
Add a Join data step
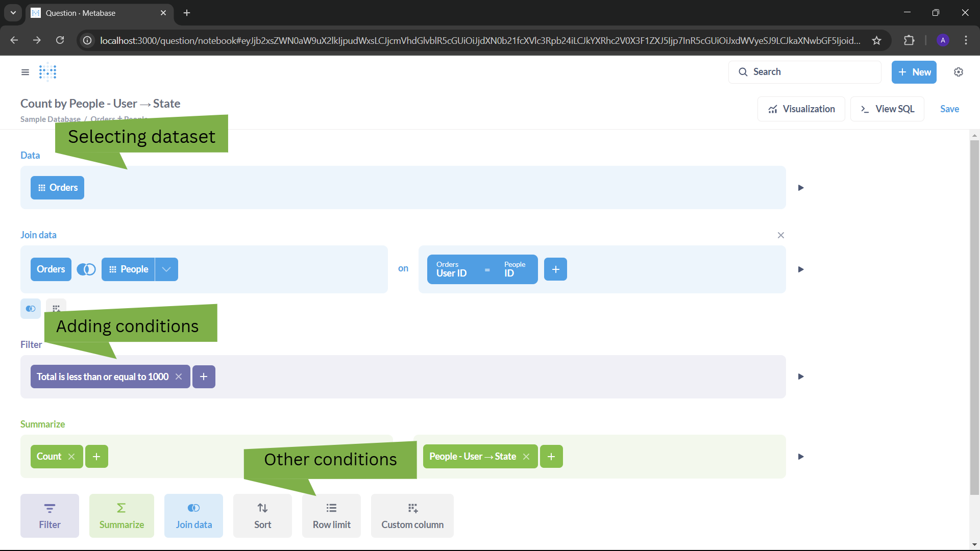click(x=193, y=516)
